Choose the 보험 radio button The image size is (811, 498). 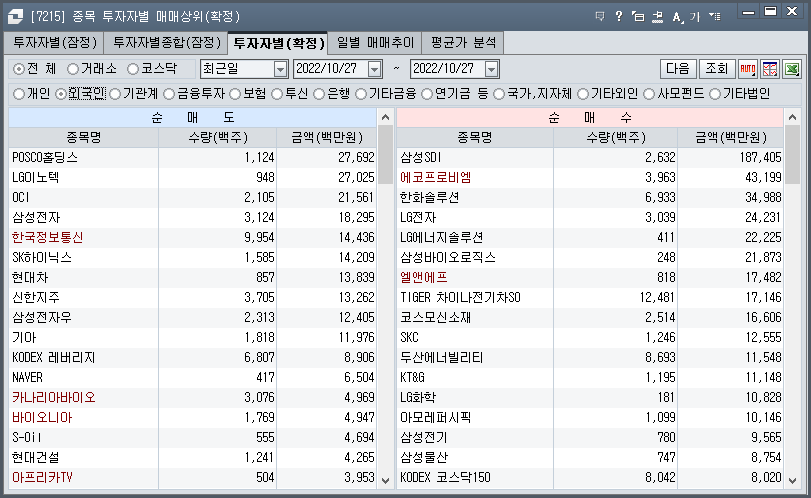click(235, 94)
